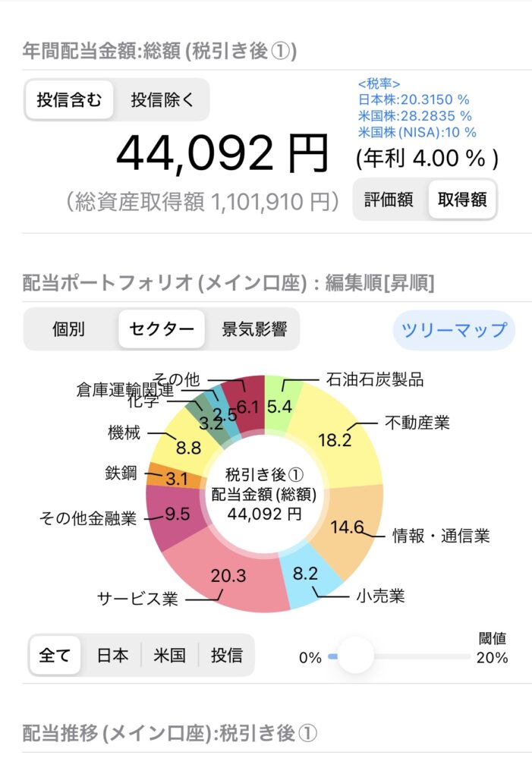Open the ツリーマップ view
The image size is (532, 777).
click(x=454, y=330)
